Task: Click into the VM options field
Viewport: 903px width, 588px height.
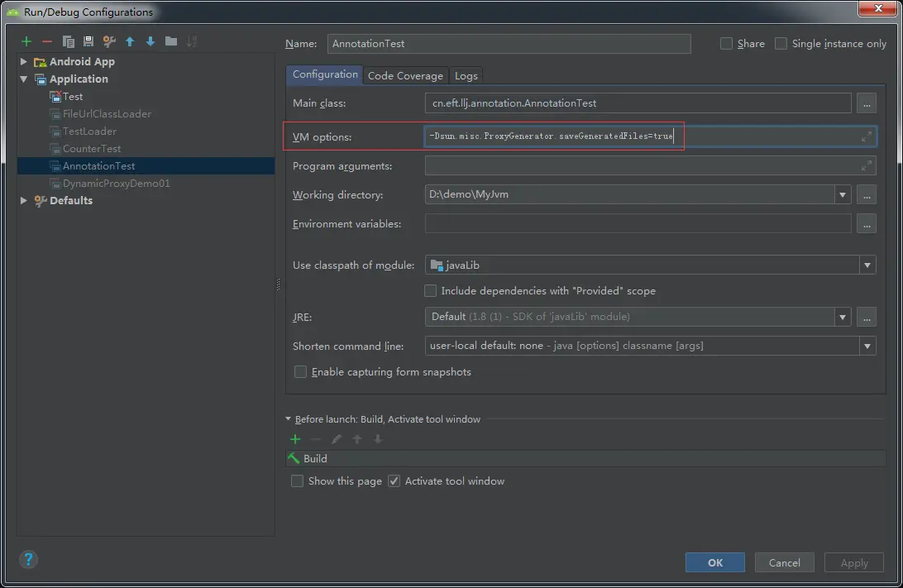Action: [x=650, y=136]
